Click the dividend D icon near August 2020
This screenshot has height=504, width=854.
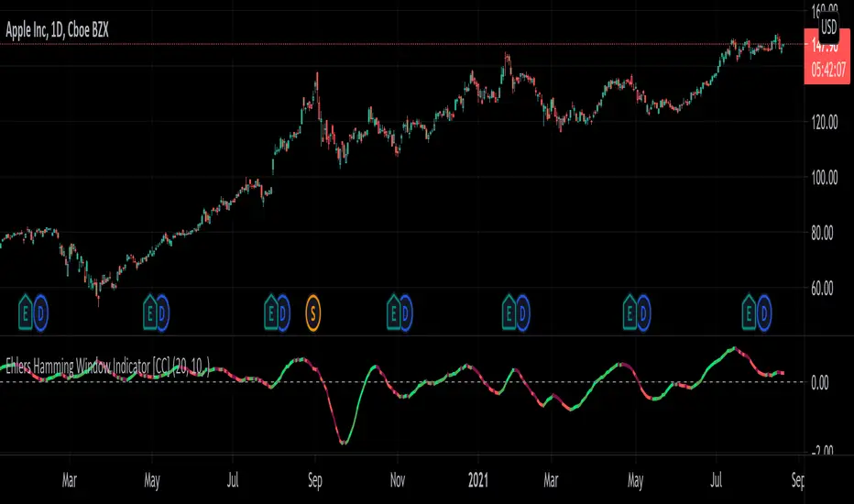282,312
